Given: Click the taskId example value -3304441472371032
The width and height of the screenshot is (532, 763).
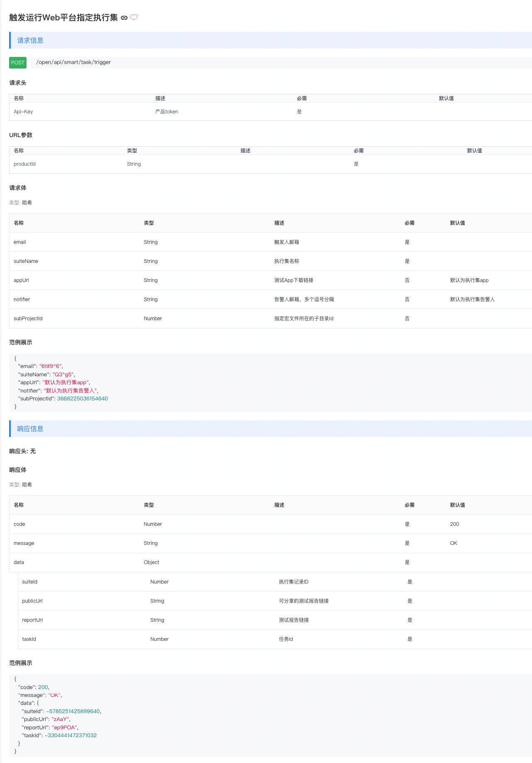Looking at the screenshot, I should click(x=71, y=736).
